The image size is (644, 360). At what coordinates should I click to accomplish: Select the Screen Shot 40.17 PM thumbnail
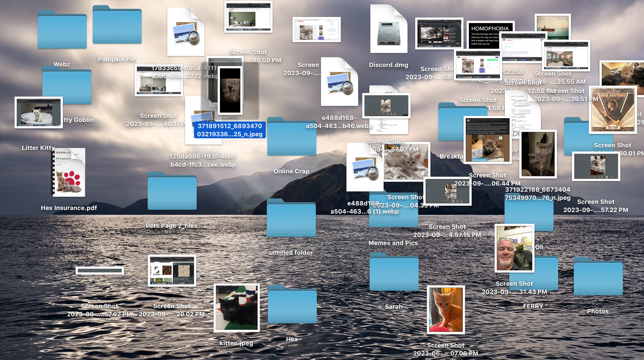[x=158, y=80]
